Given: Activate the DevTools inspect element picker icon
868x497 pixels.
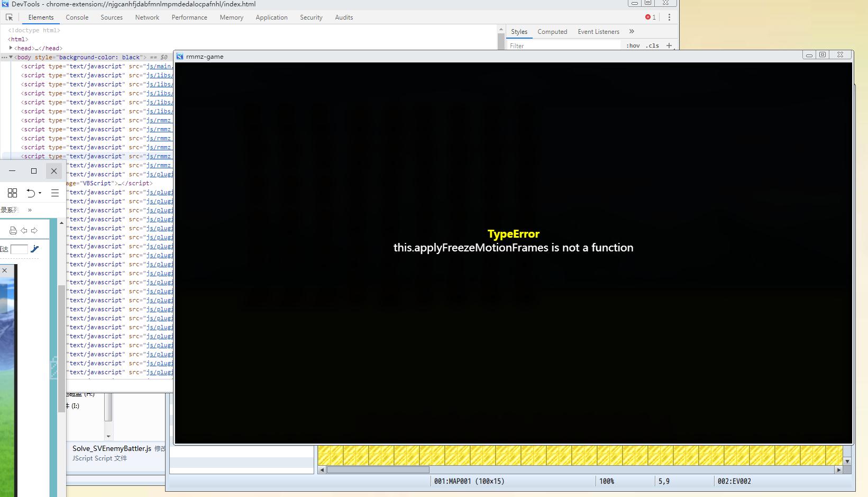Looking at the screenshot, I should tap(9, 17).
